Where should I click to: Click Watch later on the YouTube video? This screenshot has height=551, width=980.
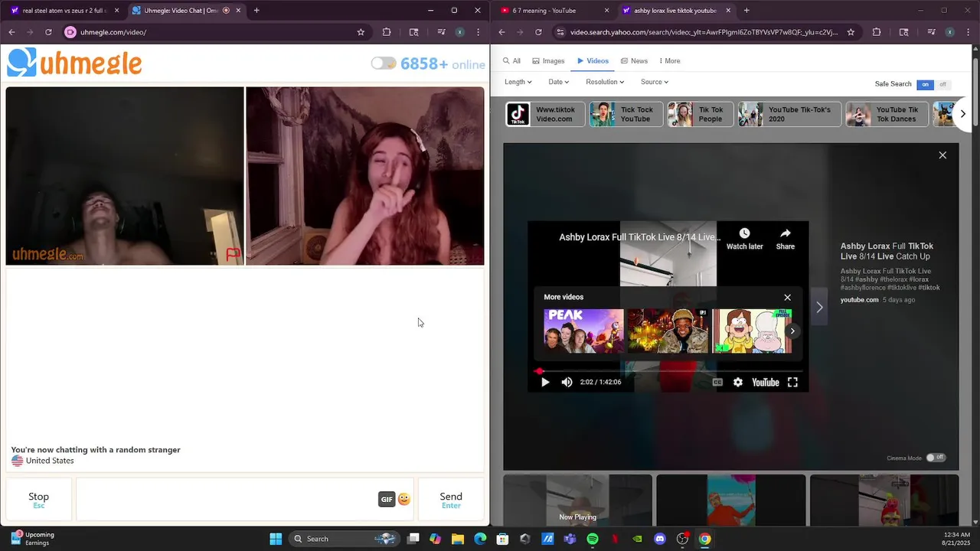tap(744, 238)
